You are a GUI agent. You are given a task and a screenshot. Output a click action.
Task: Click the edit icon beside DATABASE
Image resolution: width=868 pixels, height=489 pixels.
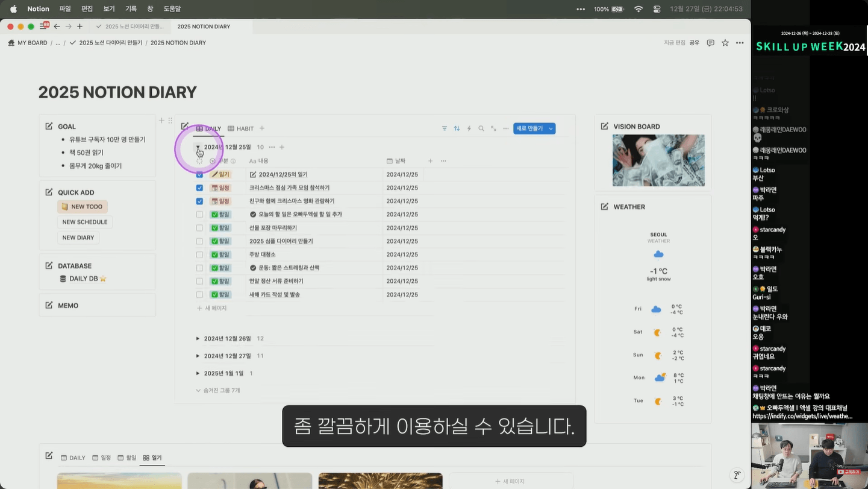pyautogui.click(x=49, y=265)
